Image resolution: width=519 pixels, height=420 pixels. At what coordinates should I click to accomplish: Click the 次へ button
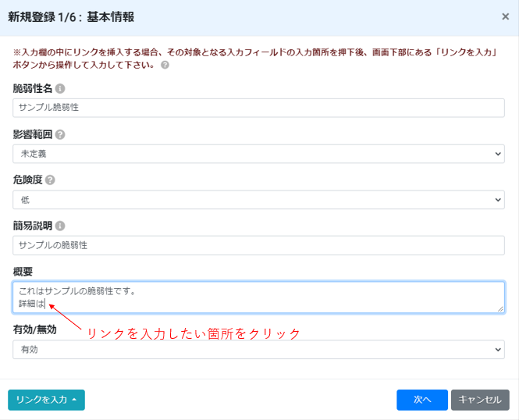[422, 400]
